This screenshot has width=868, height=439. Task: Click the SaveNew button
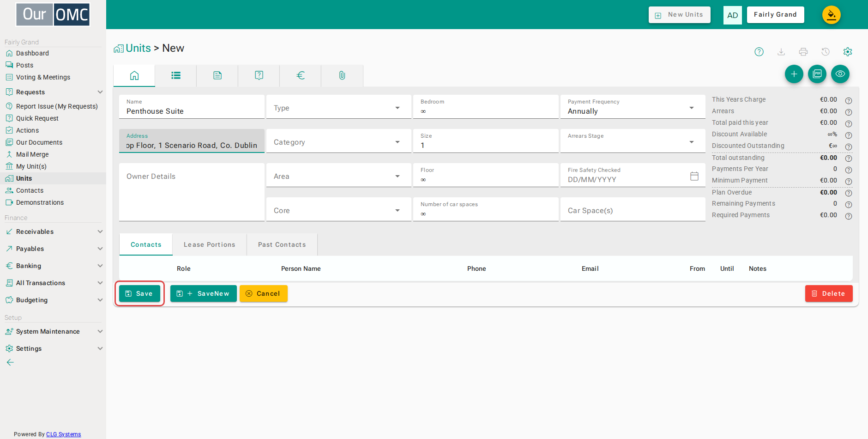pos(204,293)
